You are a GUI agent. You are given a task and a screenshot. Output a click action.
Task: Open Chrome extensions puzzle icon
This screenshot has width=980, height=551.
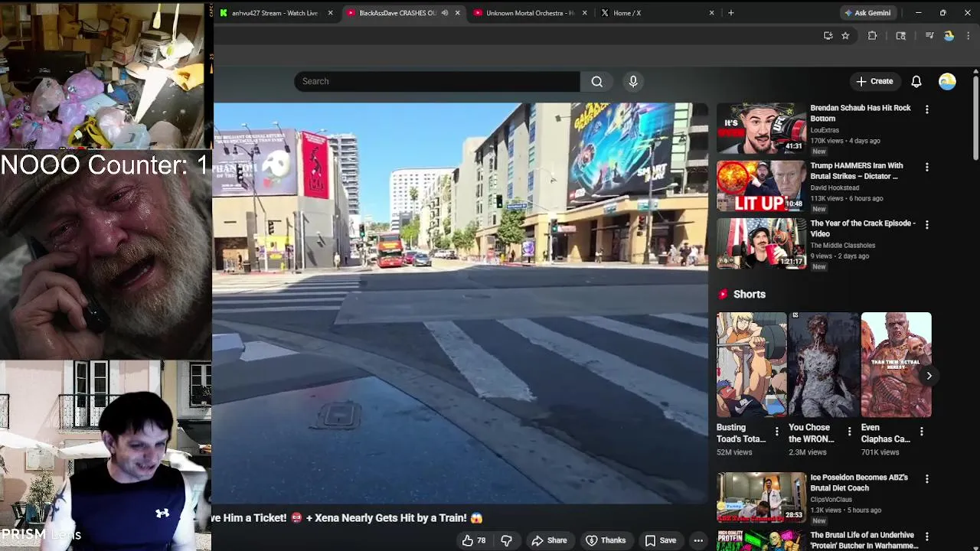872,35
